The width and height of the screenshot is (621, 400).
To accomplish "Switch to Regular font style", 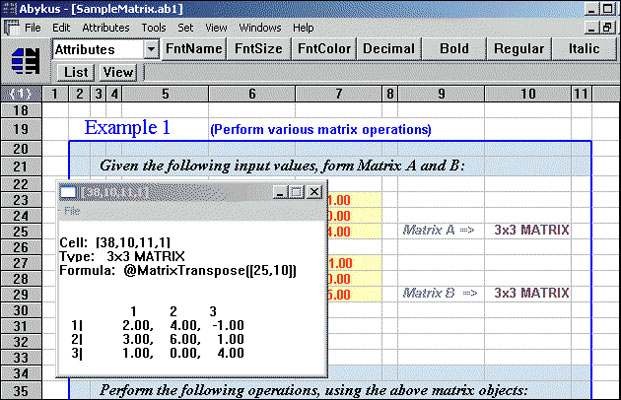I will pos(520,48).
